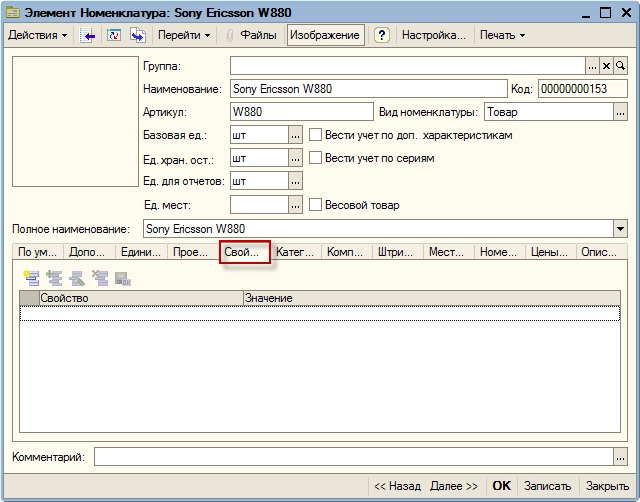Click the Записать button
Viewport: 640px width, 502px height.
[x=547, y=486]
